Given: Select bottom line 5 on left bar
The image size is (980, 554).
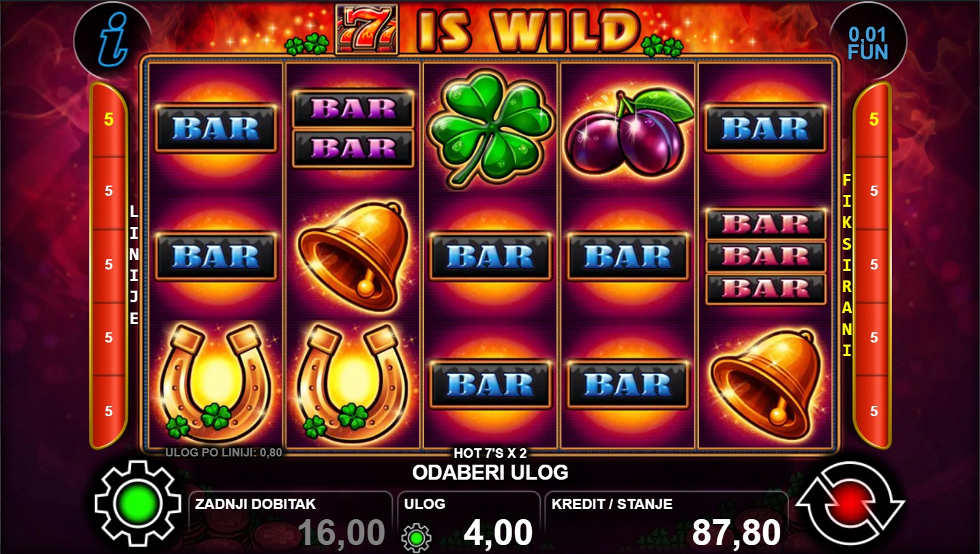Looking at the screenshot, I should 109,411.
